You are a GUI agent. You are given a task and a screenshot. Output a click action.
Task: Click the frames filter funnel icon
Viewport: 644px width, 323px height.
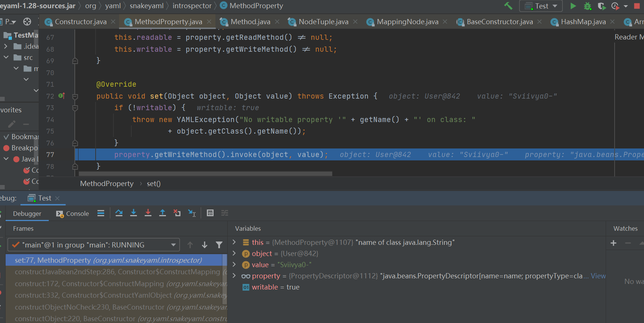click(x=219, y=245)
